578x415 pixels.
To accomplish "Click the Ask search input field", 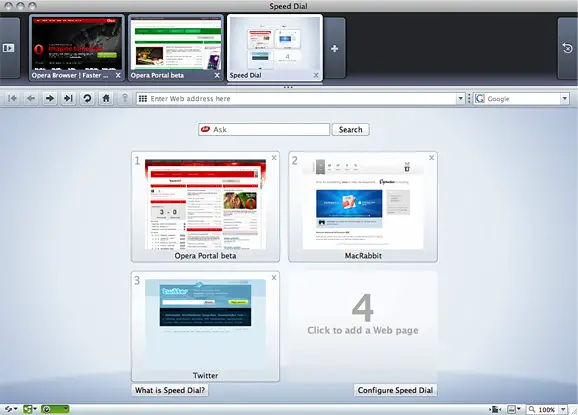I will click(x=264, y=129).
